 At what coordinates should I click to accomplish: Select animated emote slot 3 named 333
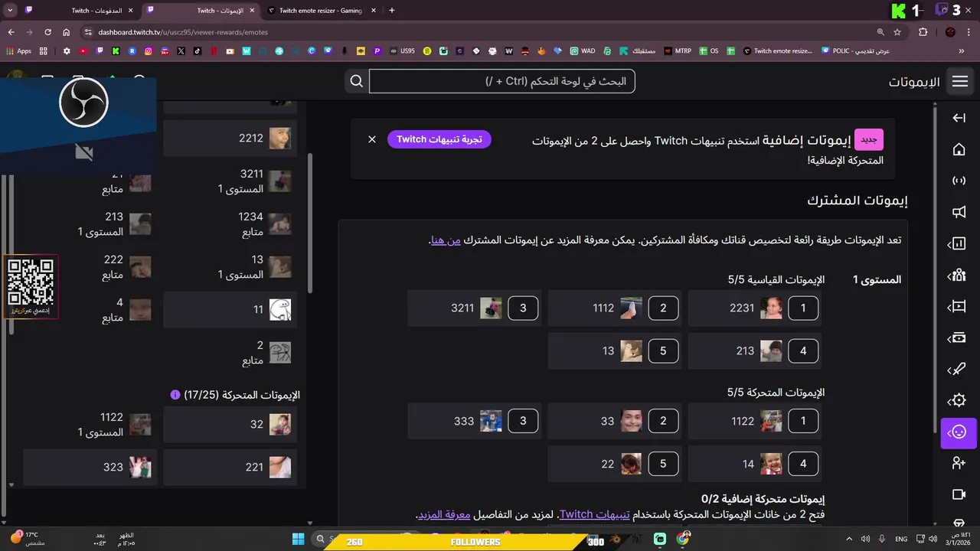click(475, 421)
